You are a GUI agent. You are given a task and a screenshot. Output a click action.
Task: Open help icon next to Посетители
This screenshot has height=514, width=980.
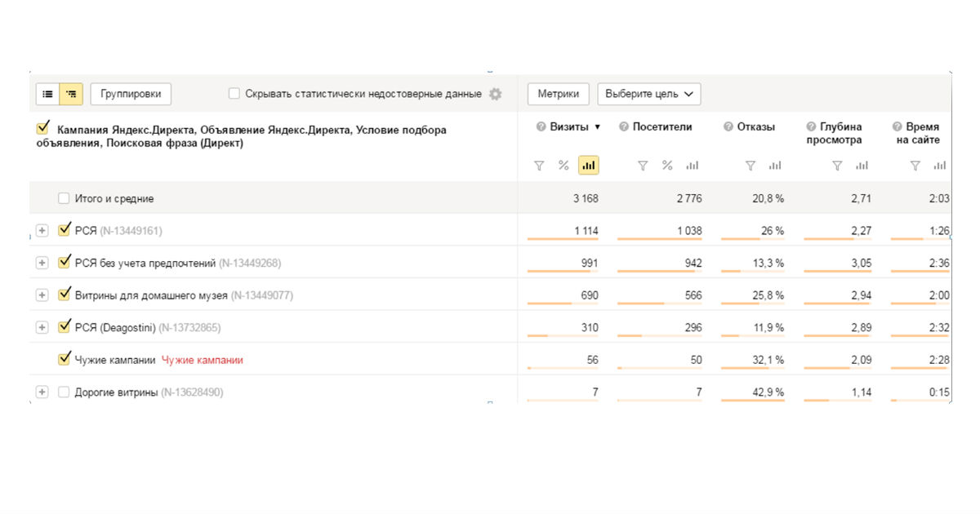tap(624, 127)
